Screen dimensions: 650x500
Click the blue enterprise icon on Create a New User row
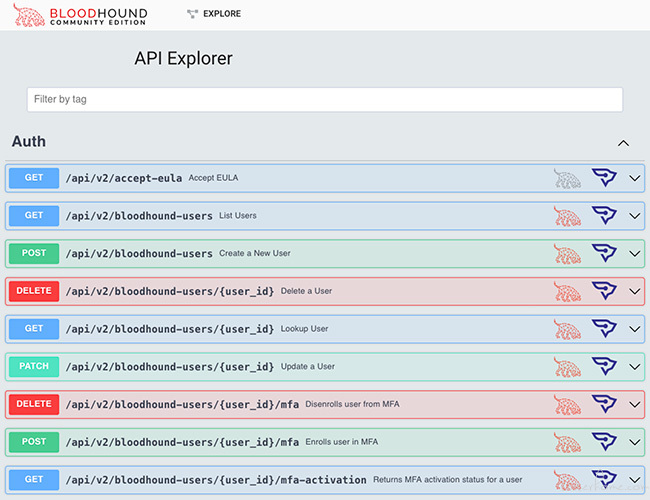[x=604, y=253]
